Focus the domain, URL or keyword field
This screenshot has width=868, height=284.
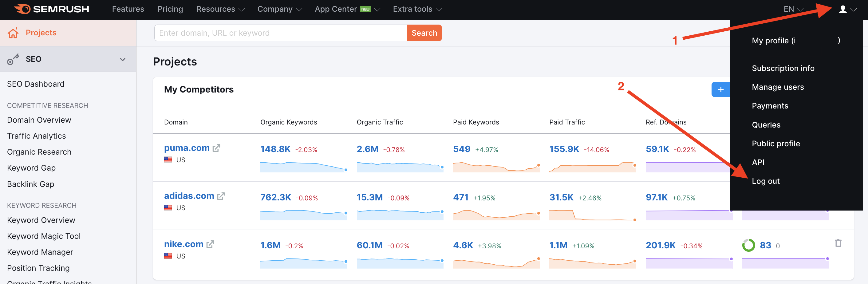[281, 33]
